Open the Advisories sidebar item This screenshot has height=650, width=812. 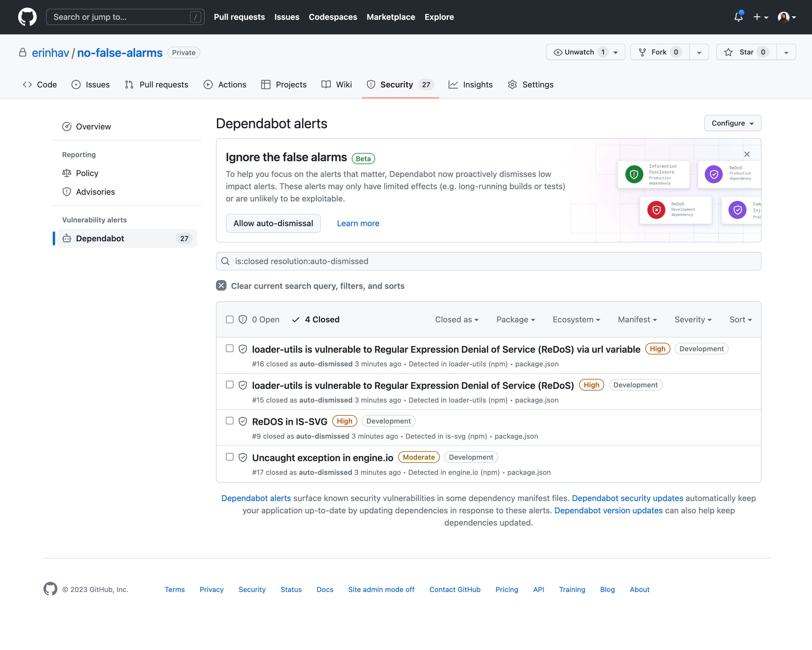(127, 192)
